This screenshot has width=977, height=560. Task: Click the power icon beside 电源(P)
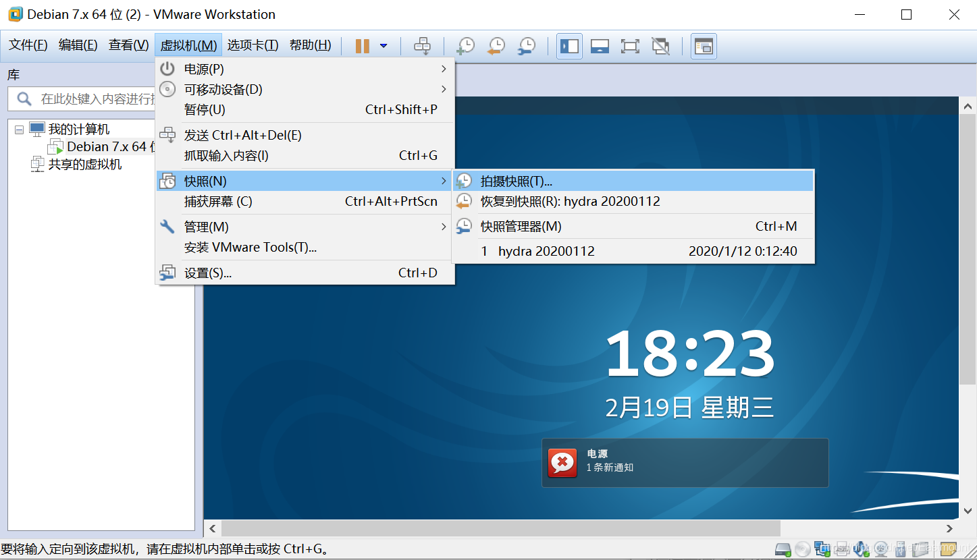click(x=167, y=69)
